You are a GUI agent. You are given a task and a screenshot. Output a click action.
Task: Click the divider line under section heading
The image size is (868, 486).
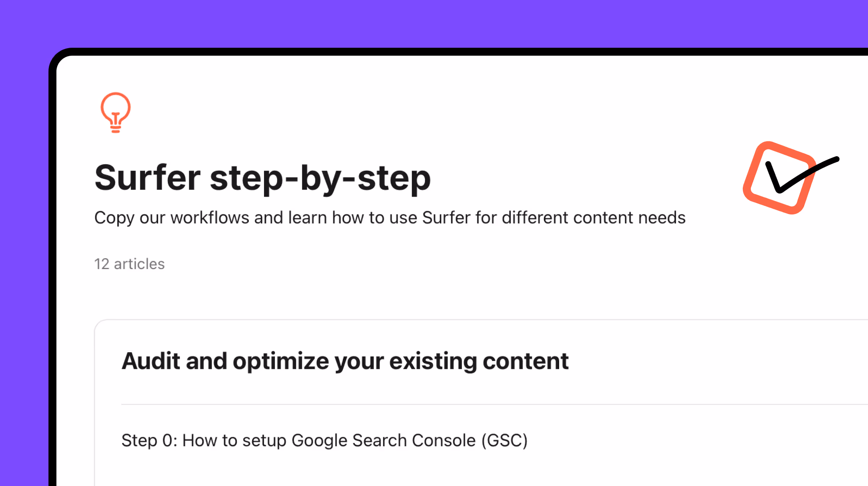pos(470,404)
